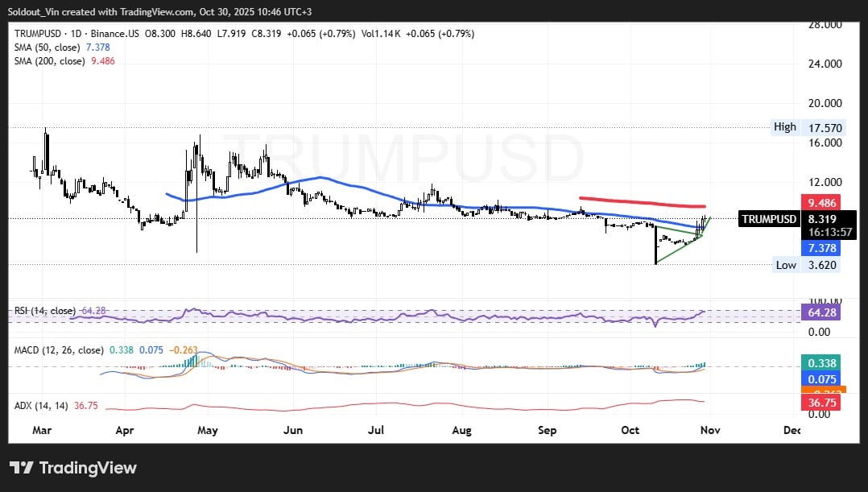
Task: Click the Dec label on time axis
Action: [792, 431]
